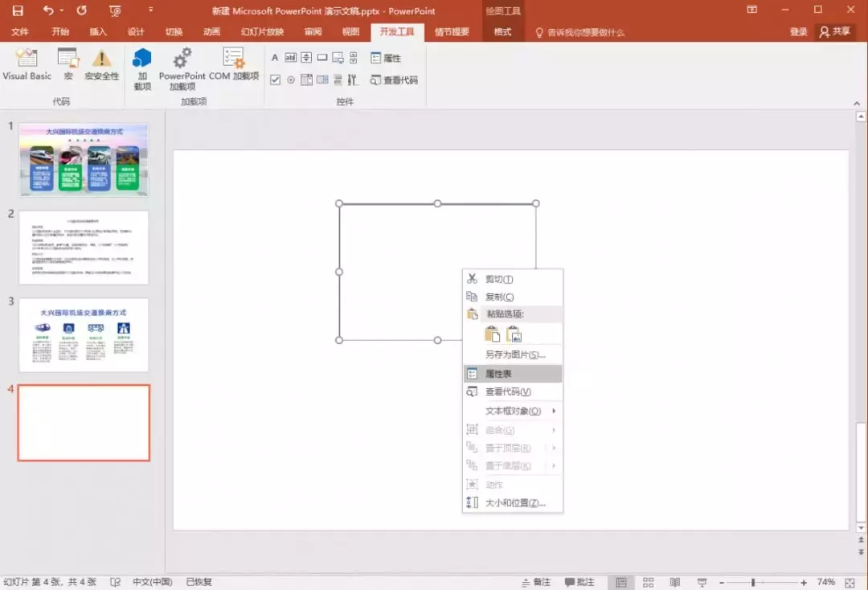
Task: Undo the last action
Action: (48, 10)
